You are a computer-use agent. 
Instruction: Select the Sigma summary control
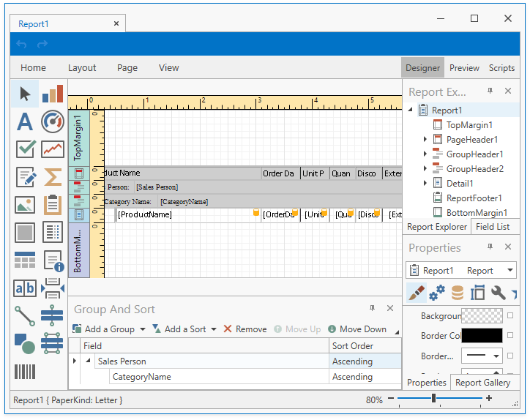[53, 177]
